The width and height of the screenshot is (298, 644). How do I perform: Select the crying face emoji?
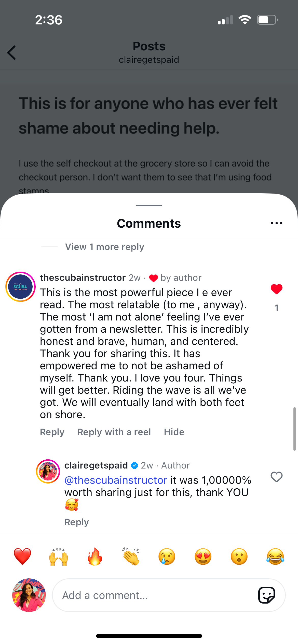[167, 557]
